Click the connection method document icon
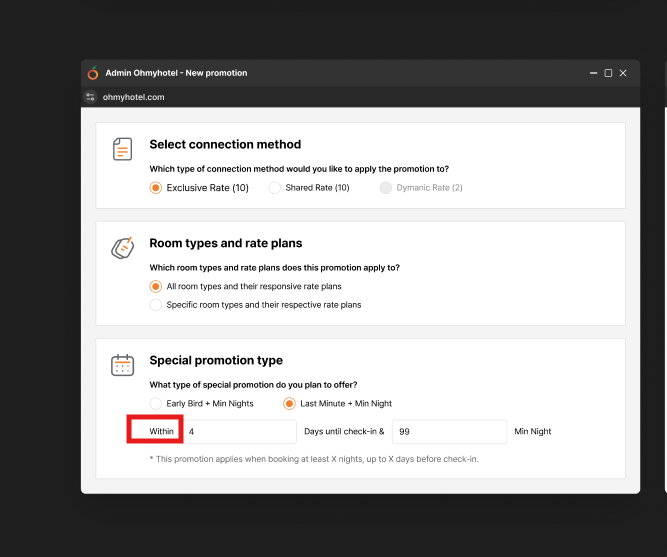 coord(122,149)
